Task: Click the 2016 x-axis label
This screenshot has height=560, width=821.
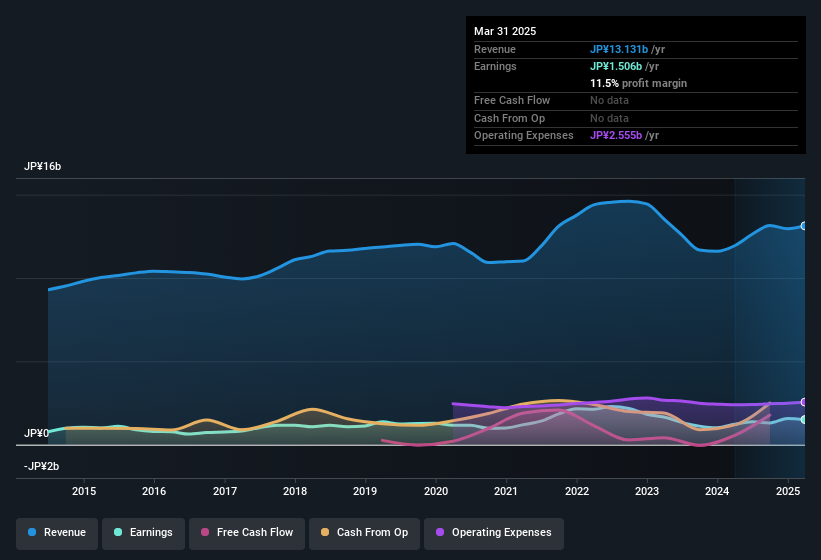Action: [154, 491]
